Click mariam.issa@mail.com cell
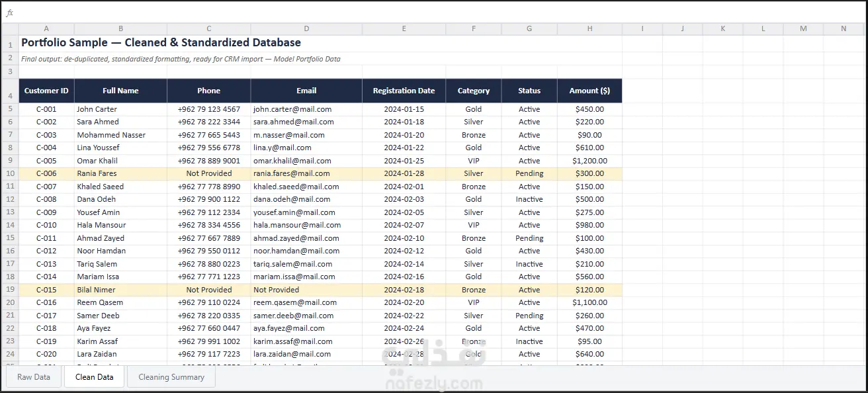 point(306,277)
